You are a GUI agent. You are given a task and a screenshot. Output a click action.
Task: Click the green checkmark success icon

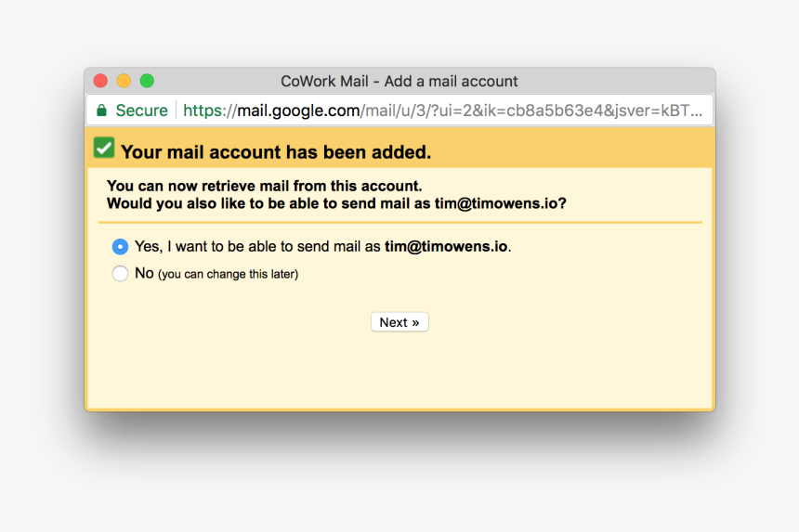(x=104, y=149)
